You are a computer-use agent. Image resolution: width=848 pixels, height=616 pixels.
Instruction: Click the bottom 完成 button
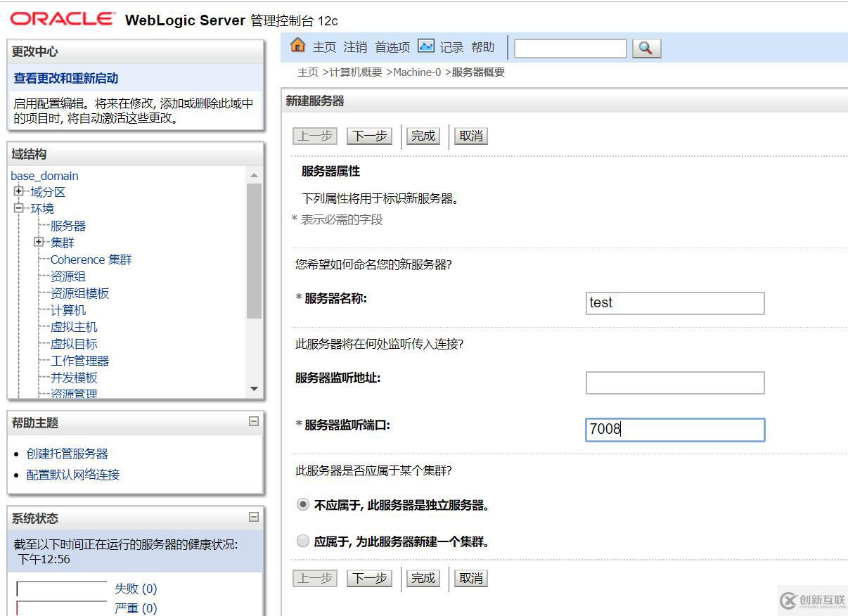[423, 578]
